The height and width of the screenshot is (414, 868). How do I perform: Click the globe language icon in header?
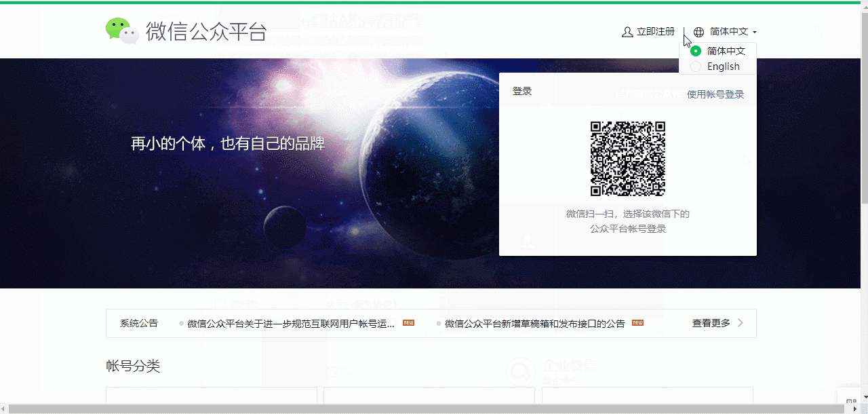(698, 31)
